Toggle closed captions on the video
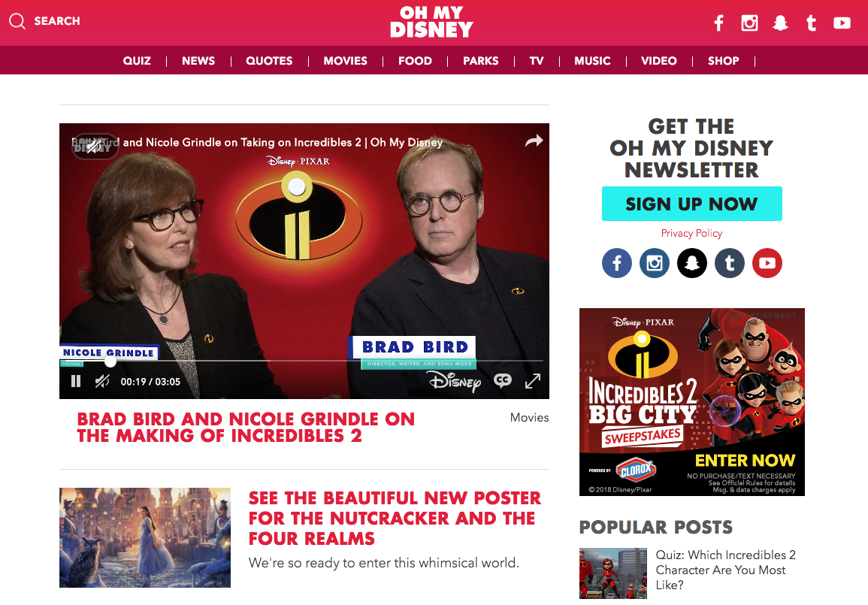This screenshot has width=868, height=605. pos(503,381)
